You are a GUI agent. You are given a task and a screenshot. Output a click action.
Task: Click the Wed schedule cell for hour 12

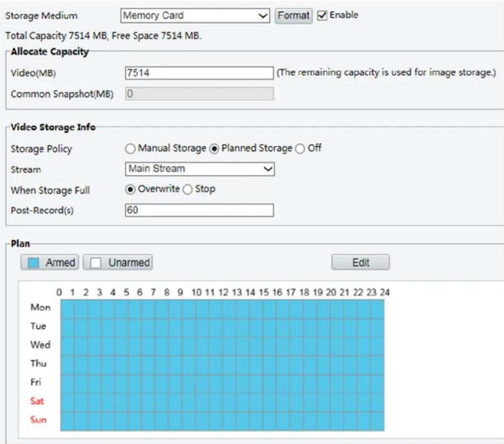coord(229,346)
